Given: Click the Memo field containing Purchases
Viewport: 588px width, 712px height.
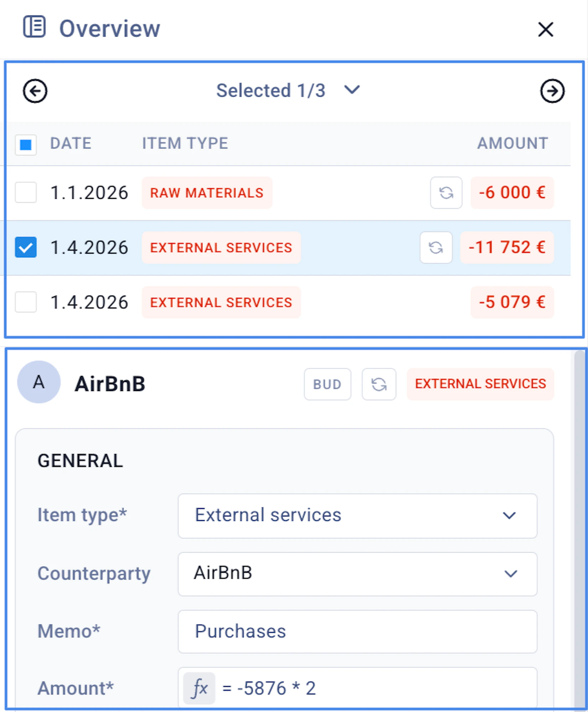Looking at the screenshot, I should click(357, 631).
